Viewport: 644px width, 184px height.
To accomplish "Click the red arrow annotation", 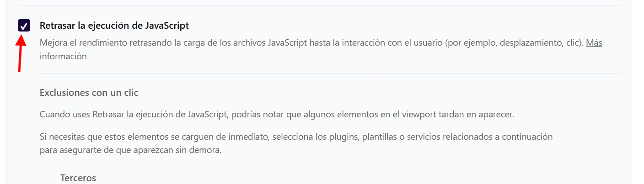I will click(x=21, y=53).
